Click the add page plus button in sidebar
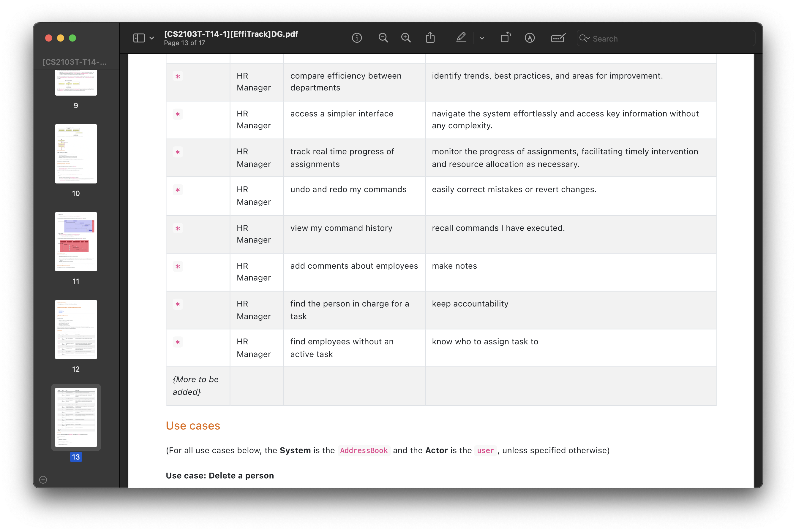Screen dimensions: 796x532 coord(43,479)
